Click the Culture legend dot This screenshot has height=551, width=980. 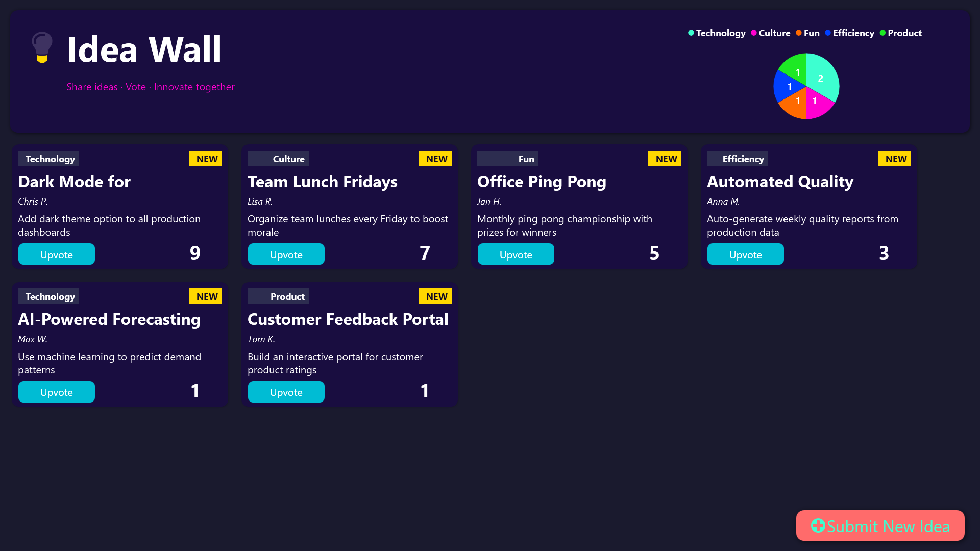(754, 33)
